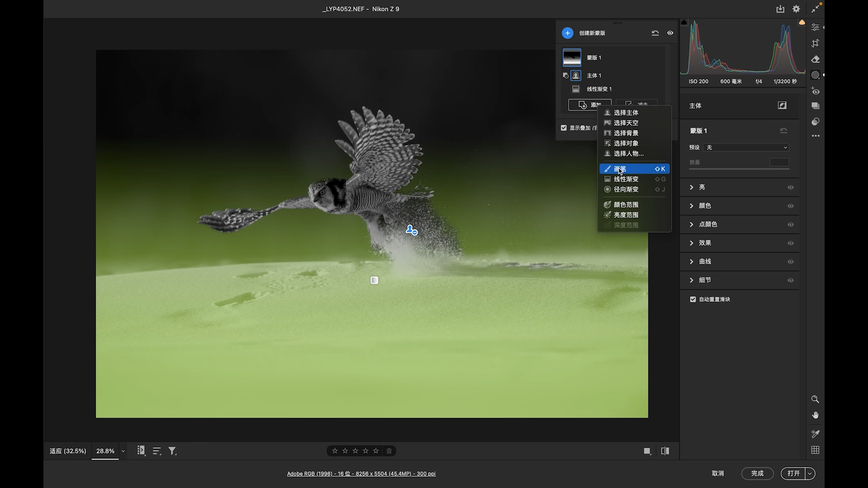
Task: Open preferences gear icon
Action: [x=796, y=9]
